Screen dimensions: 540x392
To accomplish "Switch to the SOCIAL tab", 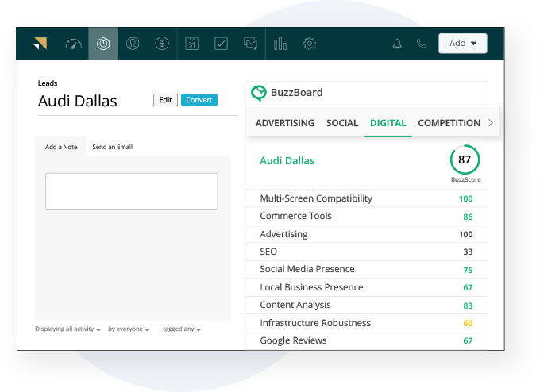I will (342, 123).
